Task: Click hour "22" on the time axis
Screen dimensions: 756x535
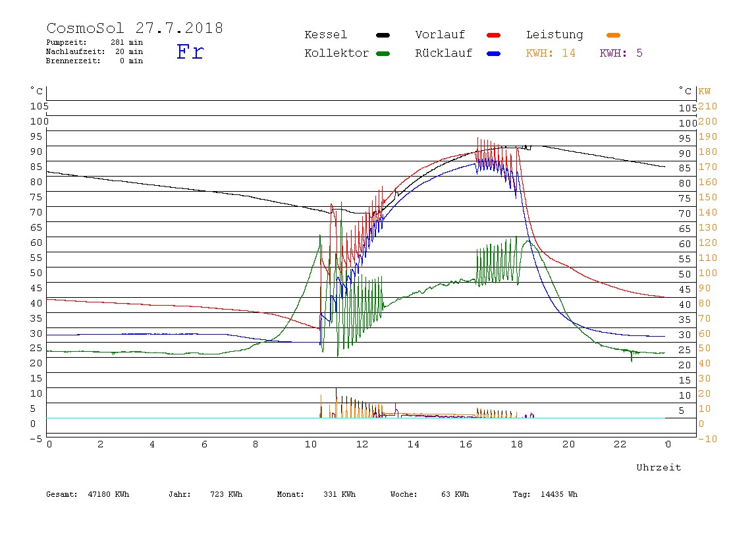Action: click(620, 444)
